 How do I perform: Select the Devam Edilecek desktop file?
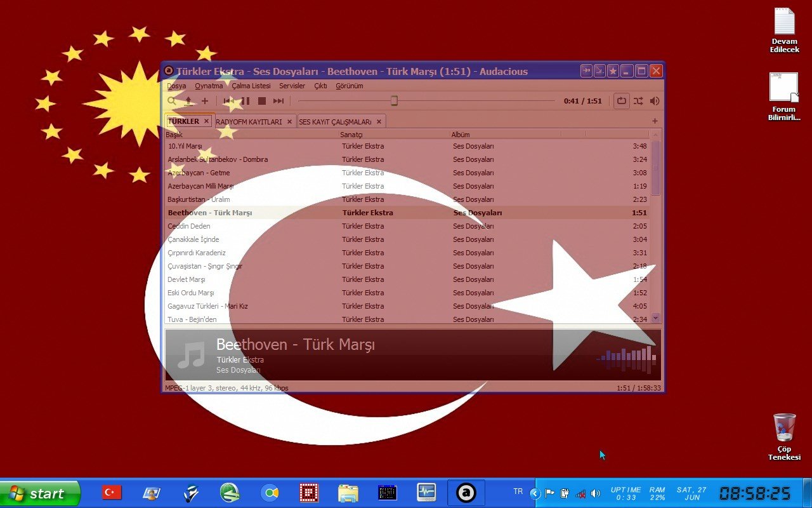pyautogui.click(x=784, y=30)
